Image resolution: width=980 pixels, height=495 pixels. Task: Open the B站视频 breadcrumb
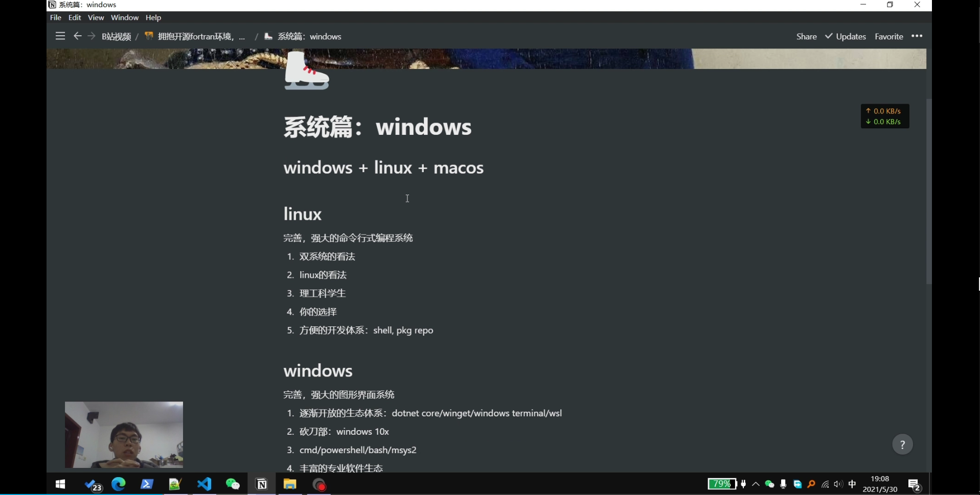coord(117,37)
